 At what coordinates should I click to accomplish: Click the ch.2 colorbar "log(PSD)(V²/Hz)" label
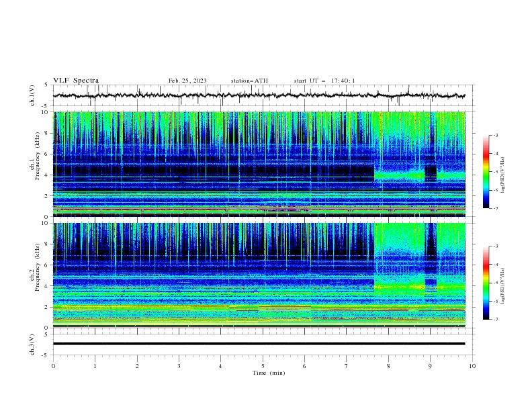(502, 286)
